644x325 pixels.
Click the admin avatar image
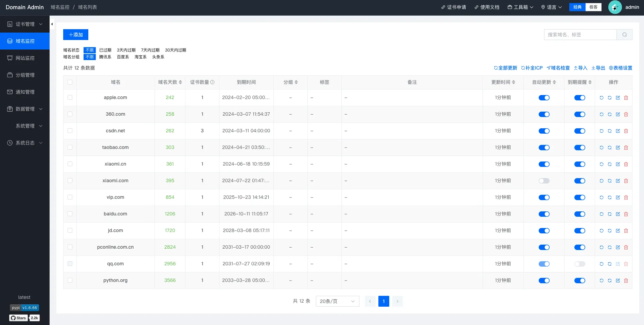point(615,7)
